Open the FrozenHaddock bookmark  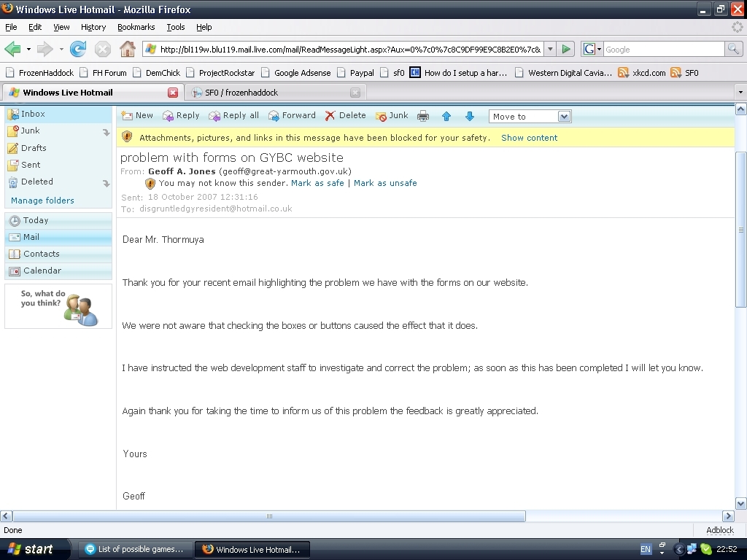[x=39, y=73]
